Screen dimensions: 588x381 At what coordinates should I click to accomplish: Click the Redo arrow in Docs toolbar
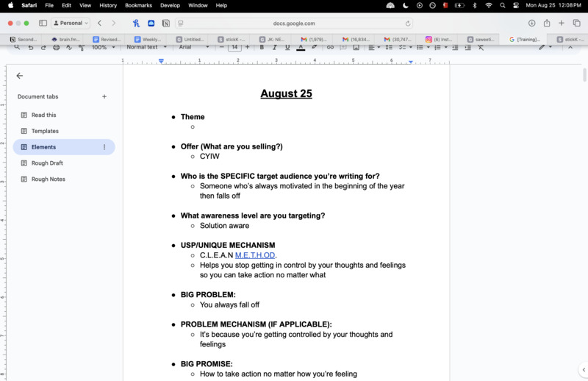43,47
